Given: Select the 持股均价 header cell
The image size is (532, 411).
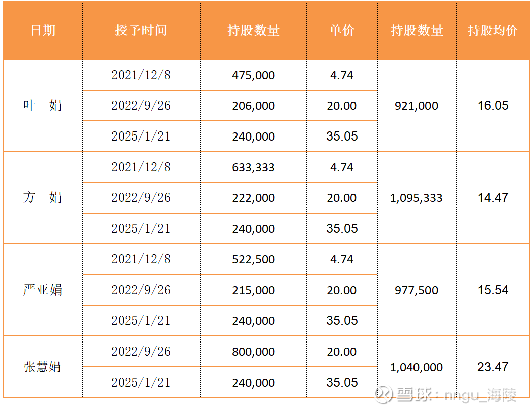Looking at the screenshot, I should [493, 31].
